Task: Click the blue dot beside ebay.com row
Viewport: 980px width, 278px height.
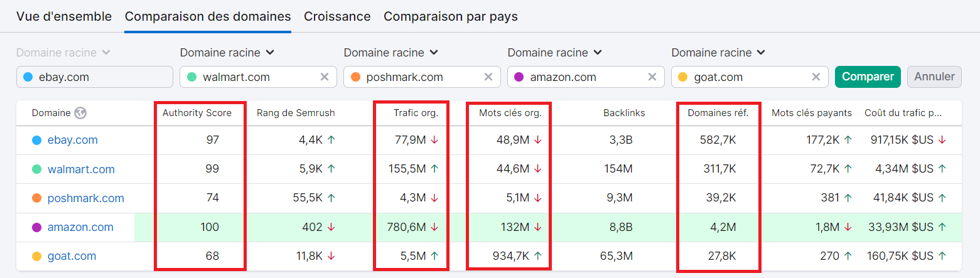Action: (x=36, y=140)
